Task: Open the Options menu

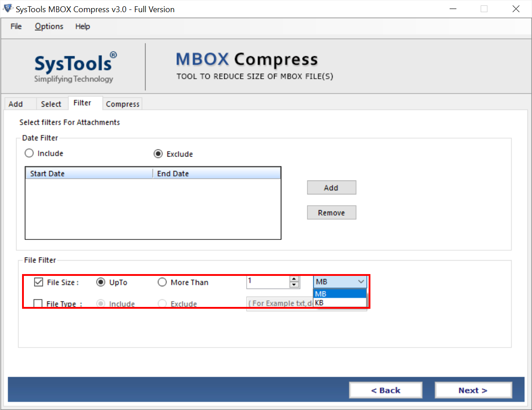Action: click(x=49, y=26)
